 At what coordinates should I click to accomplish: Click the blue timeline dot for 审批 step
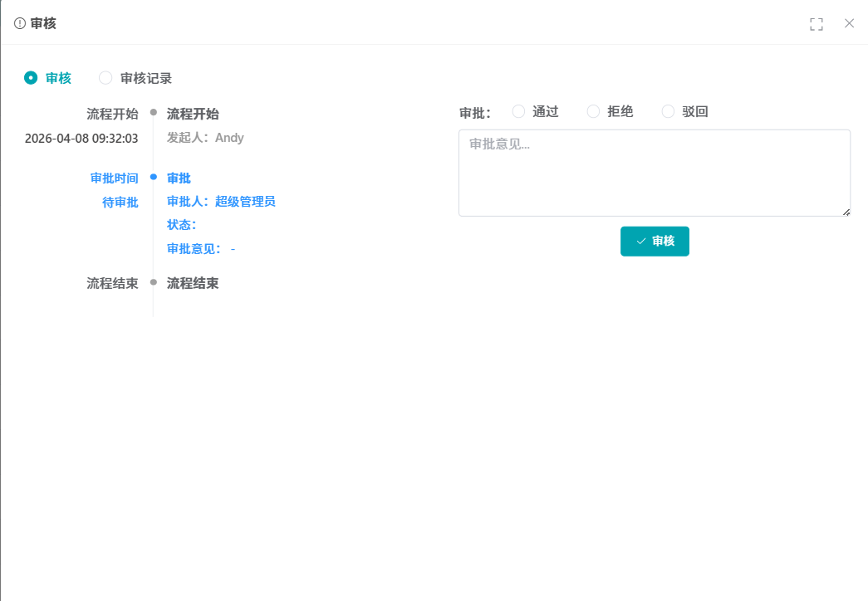click(x=154, y=177)
